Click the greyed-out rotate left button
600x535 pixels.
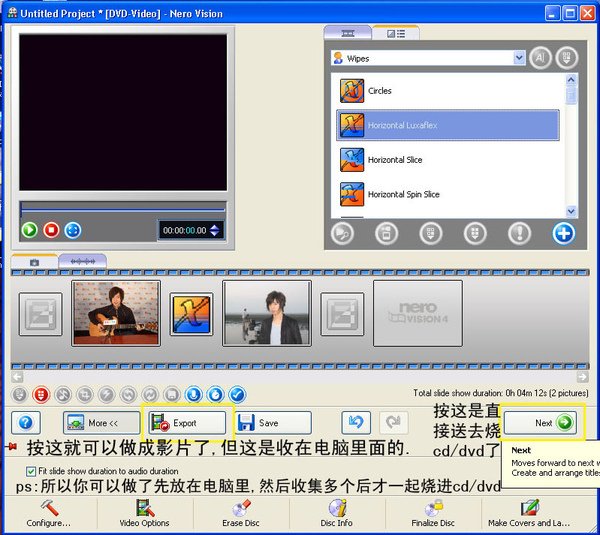point(128,395)
